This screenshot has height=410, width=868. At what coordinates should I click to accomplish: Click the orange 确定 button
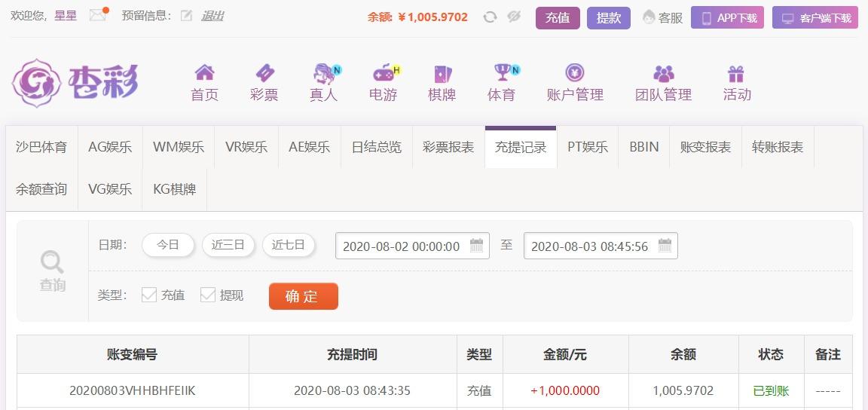[304, 296]
